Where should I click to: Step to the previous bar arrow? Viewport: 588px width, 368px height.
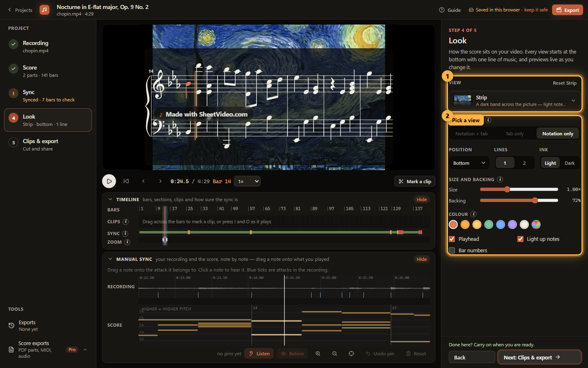click(x=143, y=181)
